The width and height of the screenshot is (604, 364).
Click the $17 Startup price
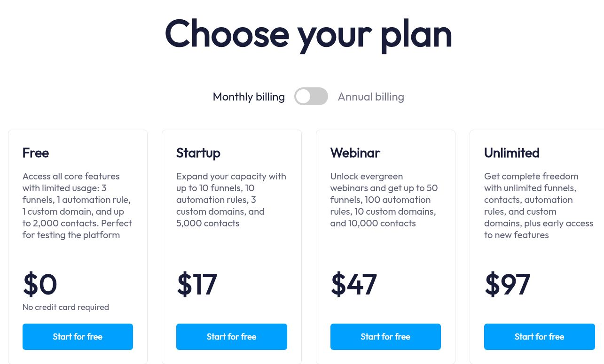tap(196, 284)
